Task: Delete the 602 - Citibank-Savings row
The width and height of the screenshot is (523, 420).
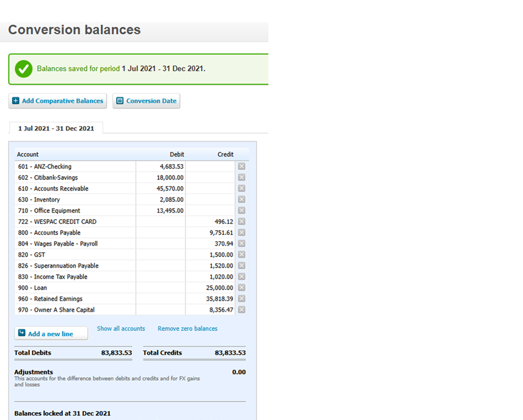Action: click(241, 177)
